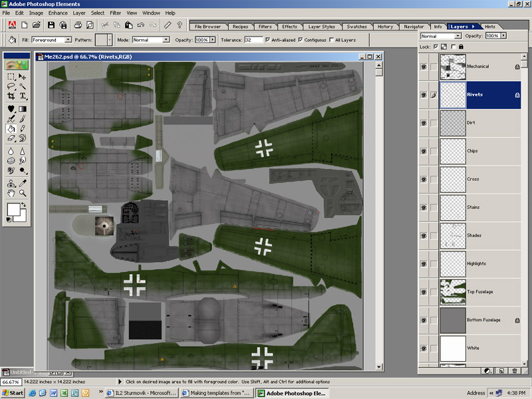Toggle the Anti-aliased checkbox
The image size is (532, 399).
(x=268, y=40)
